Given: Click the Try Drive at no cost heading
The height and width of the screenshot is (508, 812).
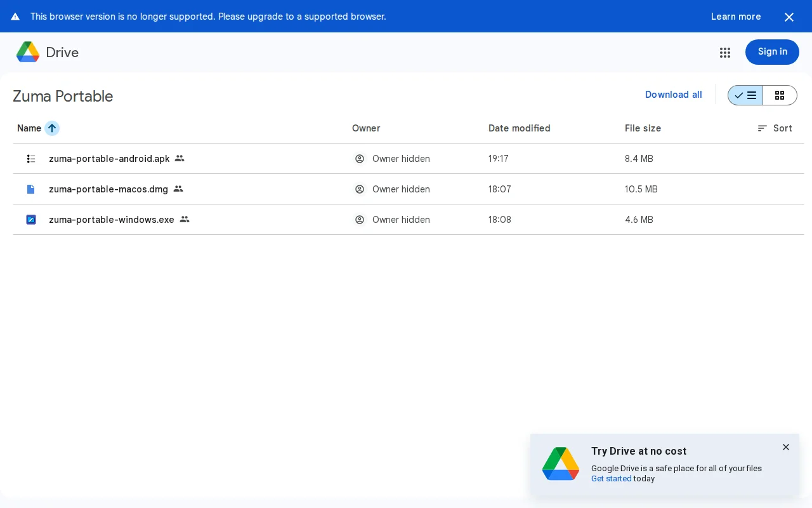Looking at the screenshot, I should click(639, 451).
